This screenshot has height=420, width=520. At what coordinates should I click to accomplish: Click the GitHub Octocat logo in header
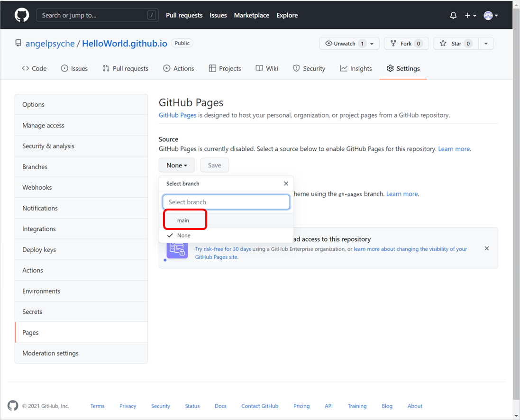click(x=22, y=15)
